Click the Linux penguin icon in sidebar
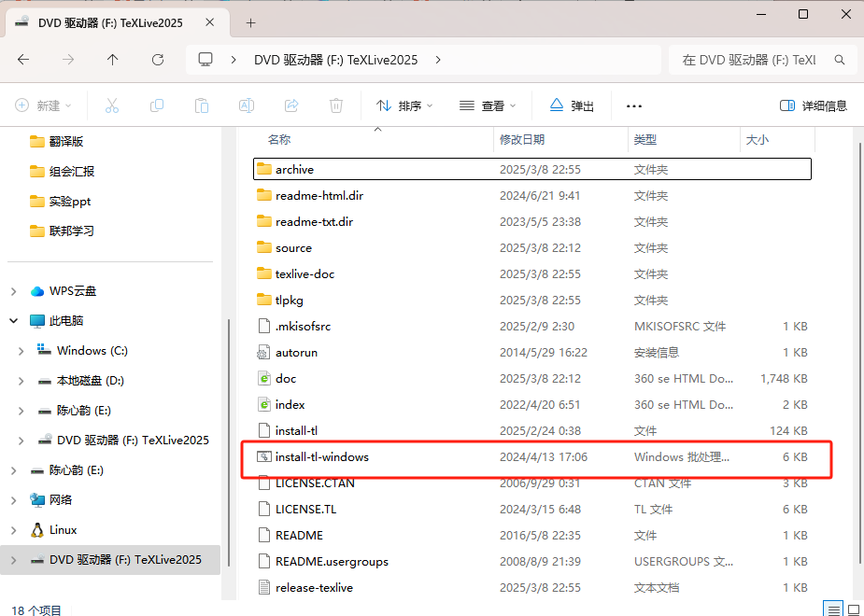The image size is (864, 616). (37, 530)
